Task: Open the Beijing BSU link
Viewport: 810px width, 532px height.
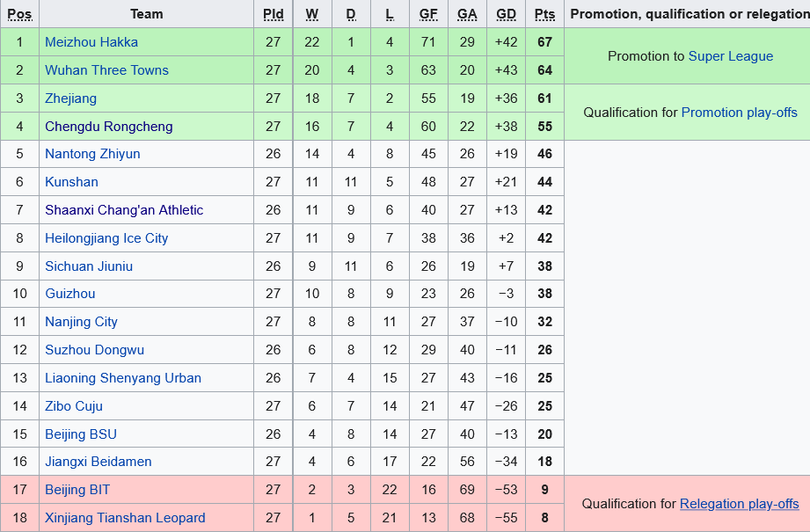Action: pyautogui.click(x=81, y=434)
